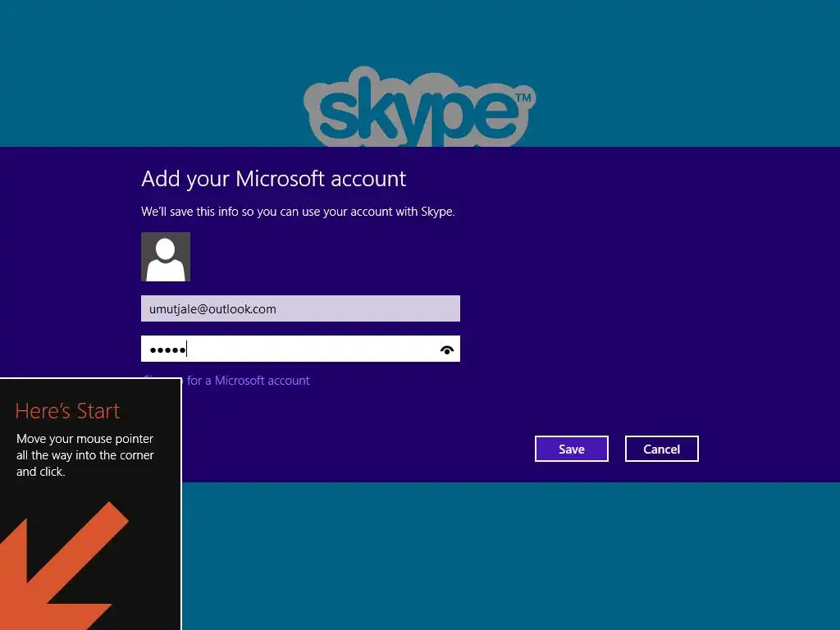Reveal password with the eye icon
Viewport: 840px width, 630px height.
447,349
